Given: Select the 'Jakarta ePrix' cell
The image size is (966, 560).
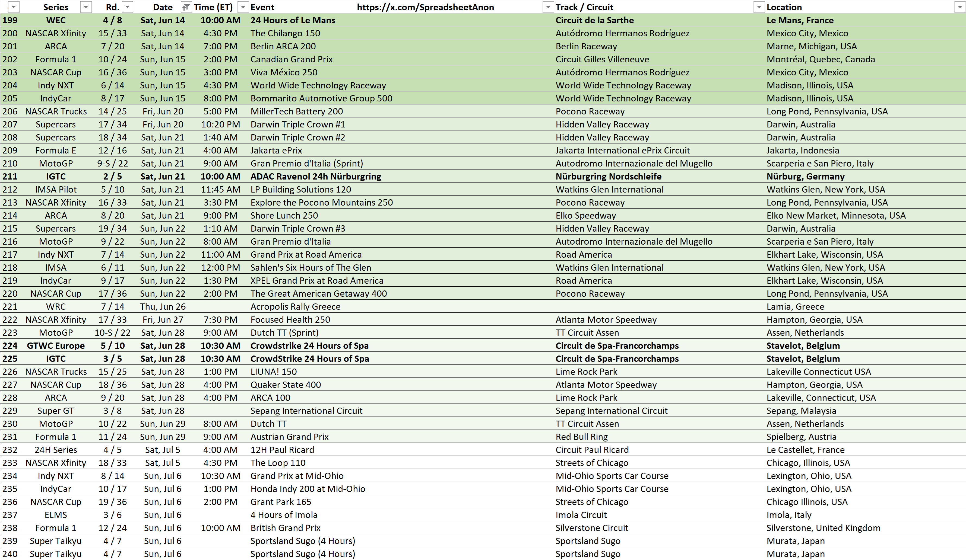Looking at the screenshot, I should tap(276, 151).
